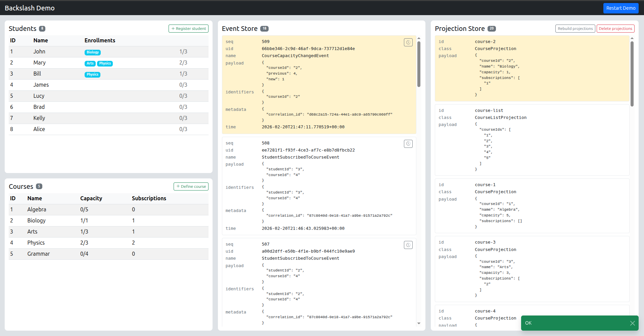The width and height of the screenshot is (644, 336).
Task: Click the Event Store panel header
Action: (x=240, y=29)
